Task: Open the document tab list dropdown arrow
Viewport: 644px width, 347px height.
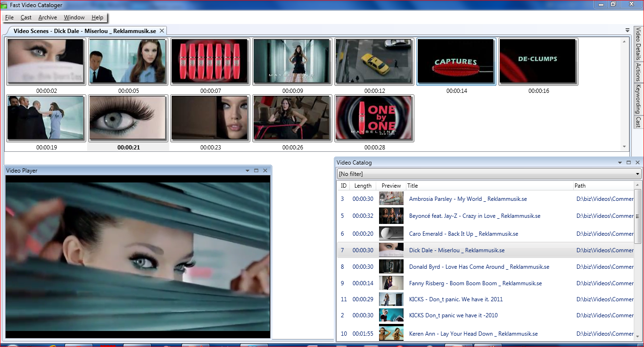Action: (x=627, y=30)
